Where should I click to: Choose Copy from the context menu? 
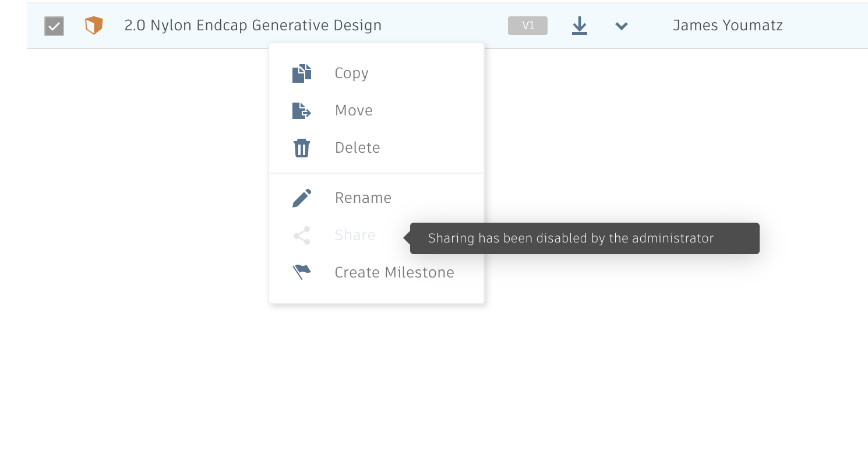[351, 73]
